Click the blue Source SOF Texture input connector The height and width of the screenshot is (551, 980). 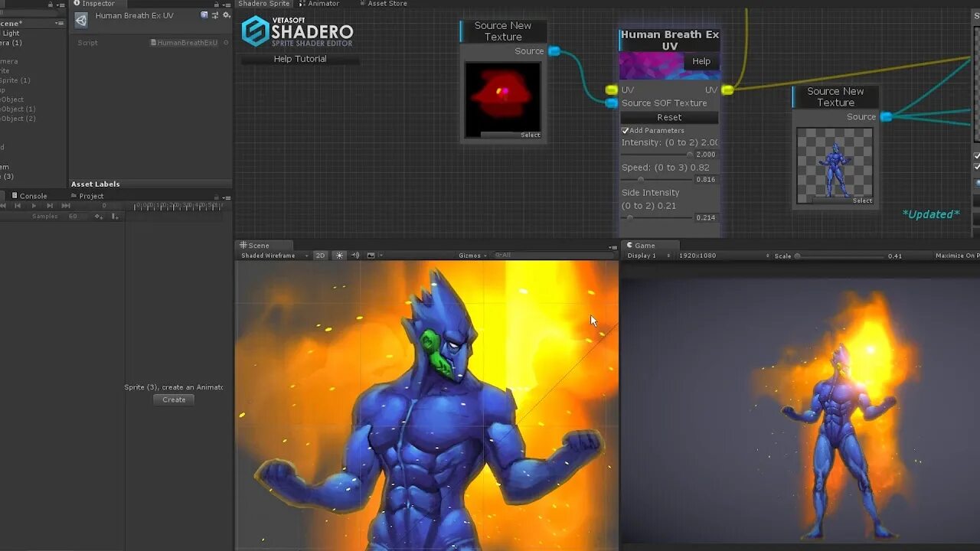[x=611, y=103]
